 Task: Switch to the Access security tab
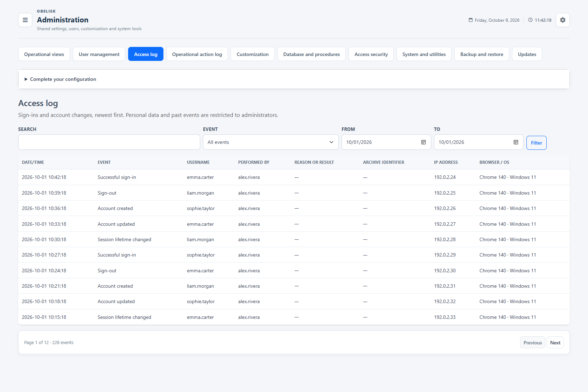coord(371,54)
